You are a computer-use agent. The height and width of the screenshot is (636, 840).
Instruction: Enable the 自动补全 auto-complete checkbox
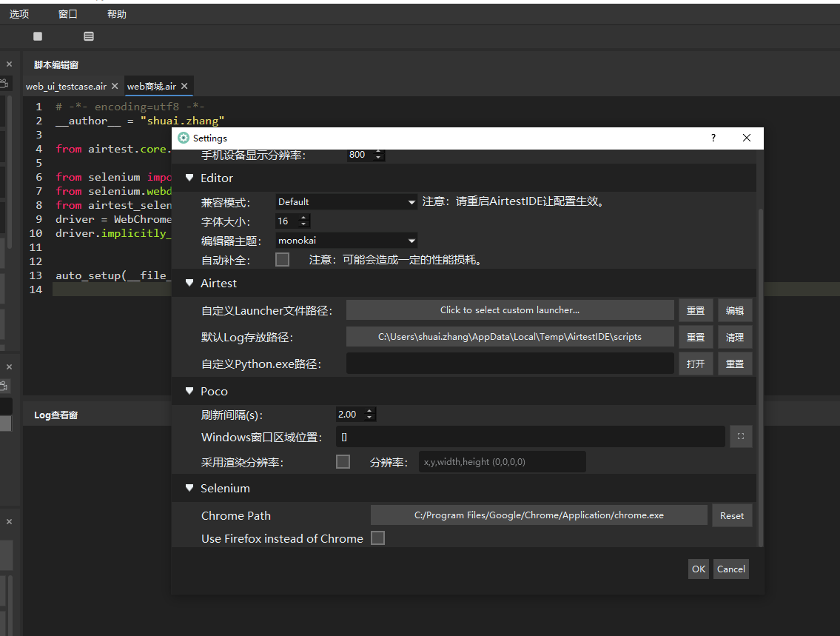coord(282,260)
